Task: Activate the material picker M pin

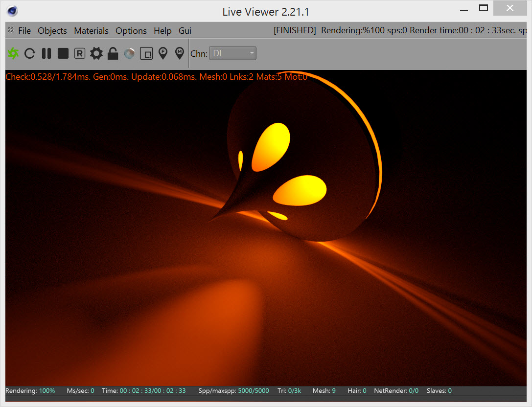Action: (x=180, y=53)
